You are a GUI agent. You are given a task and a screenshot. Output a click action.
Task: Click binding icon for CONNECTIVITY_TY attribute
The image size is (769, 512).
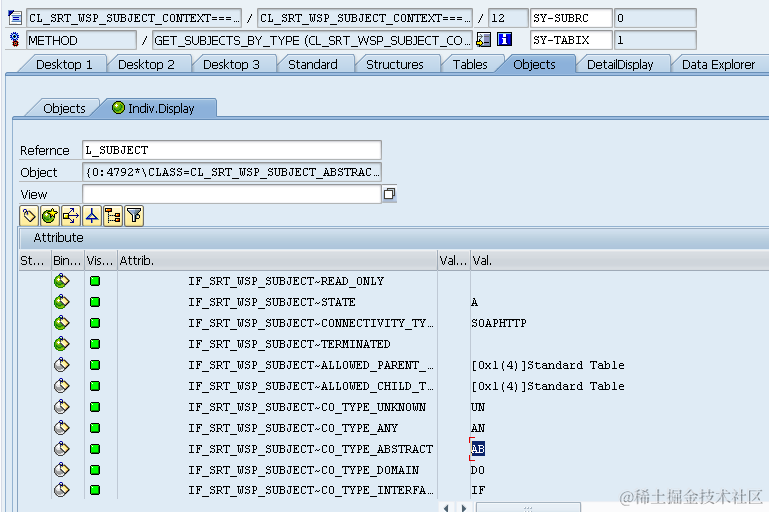[x=62, y=323]
